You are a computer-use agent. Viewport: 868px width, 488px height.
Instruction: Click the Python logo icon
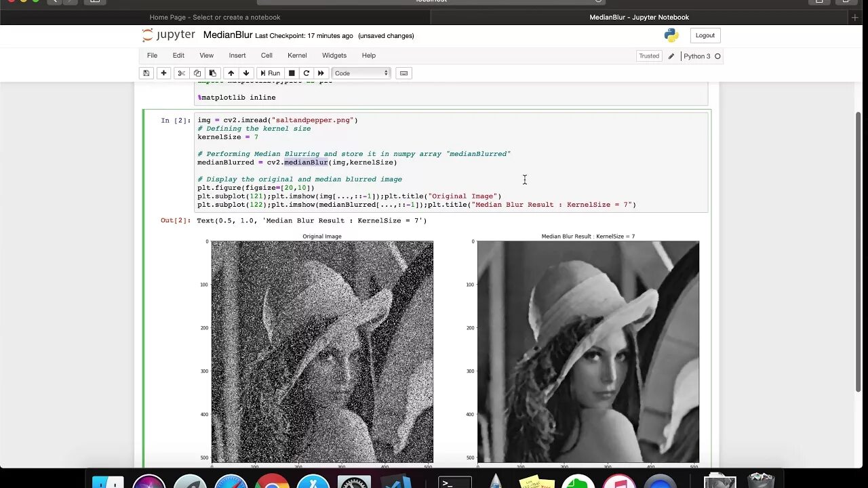click(671, 35)
